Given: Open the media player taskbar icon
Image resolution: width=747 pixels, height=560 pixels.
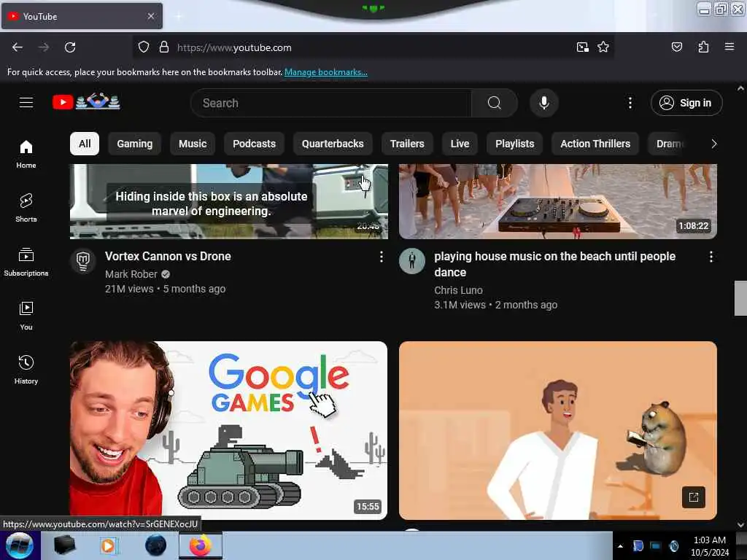Looking at the screenshot, I should pos(109,545).
